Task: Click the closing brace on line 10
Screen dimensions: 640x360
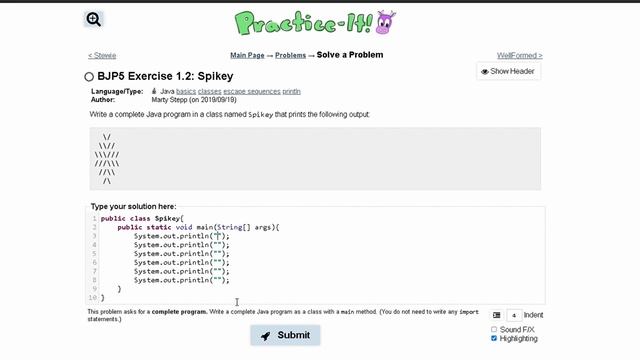Action: tap(102, 298)
